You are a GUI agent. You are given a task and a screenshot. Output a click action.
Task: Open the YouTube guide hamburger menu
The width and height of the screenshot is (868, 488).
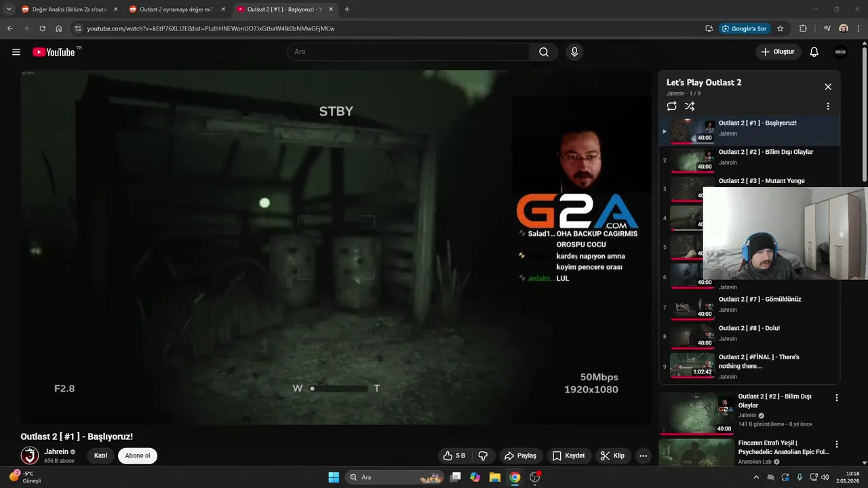tap(16, 52)
